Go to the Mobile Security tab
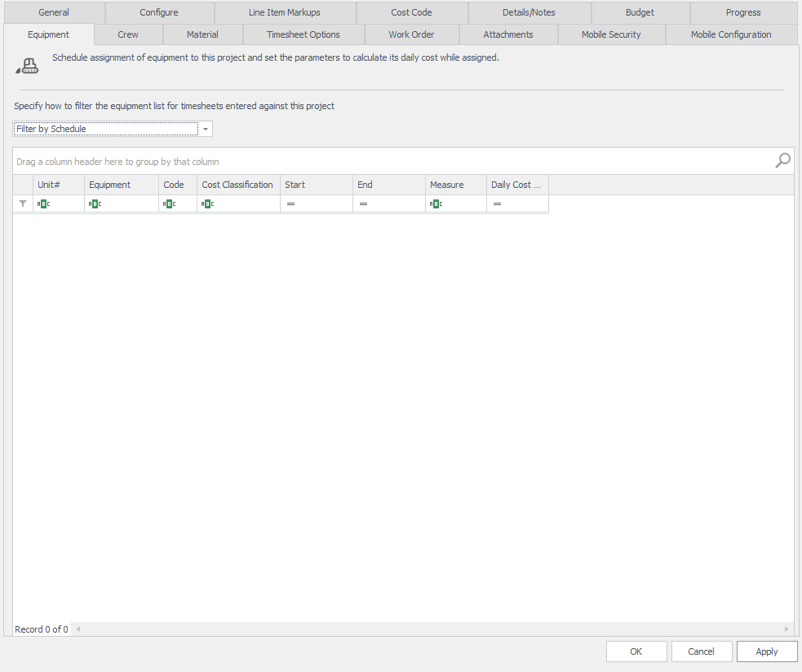This screenshot has height=672, width=802. click(611, 34)
